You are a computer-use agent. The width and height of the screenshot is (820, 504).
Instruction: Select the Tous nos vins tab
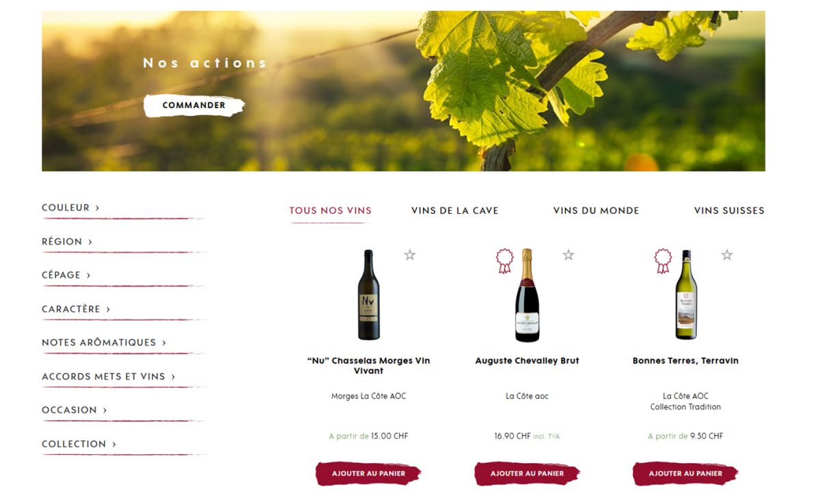pos(330,210)
